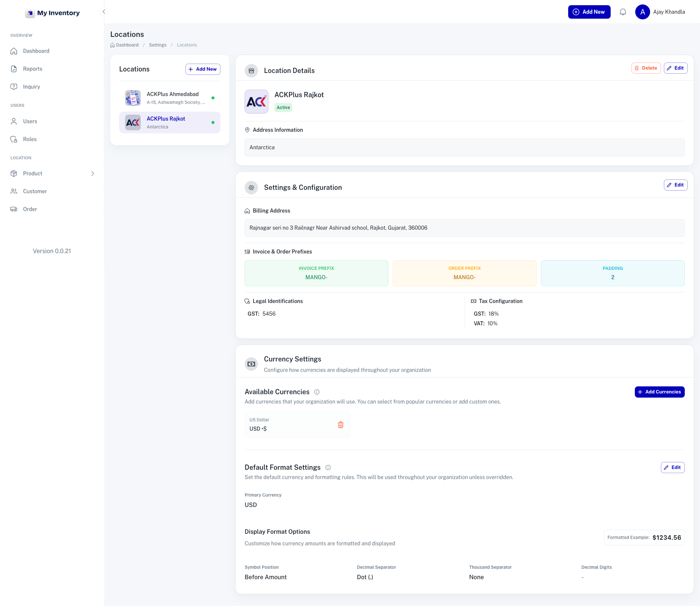Click the Delete location button
This screenshot has height=606, width=700.
pyautogui.click(x=646, y=68)
